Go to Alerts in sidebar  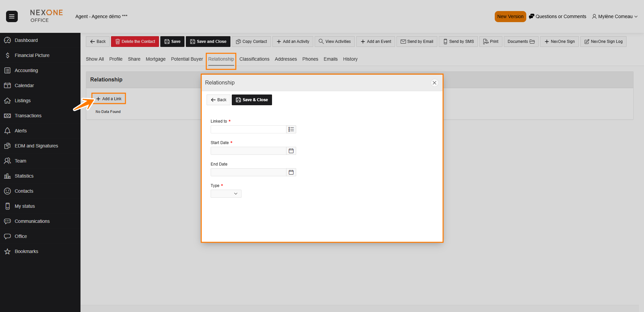[20, 131]
